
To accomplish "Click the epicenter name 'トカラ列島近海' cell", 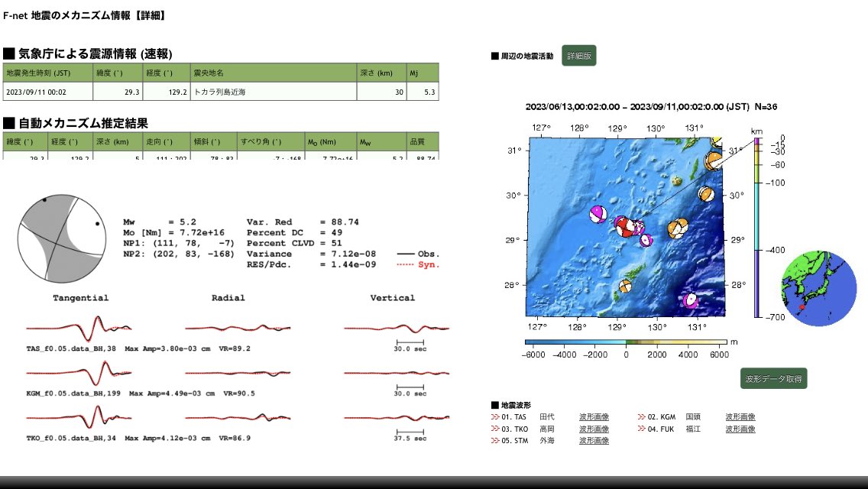I will [274, 92].
